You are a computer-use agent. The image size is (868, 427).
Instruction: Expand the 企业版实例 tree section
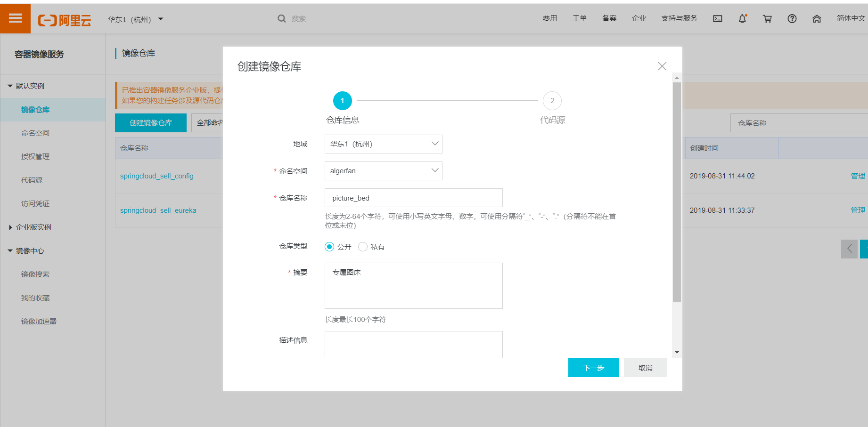click(10, 227)
